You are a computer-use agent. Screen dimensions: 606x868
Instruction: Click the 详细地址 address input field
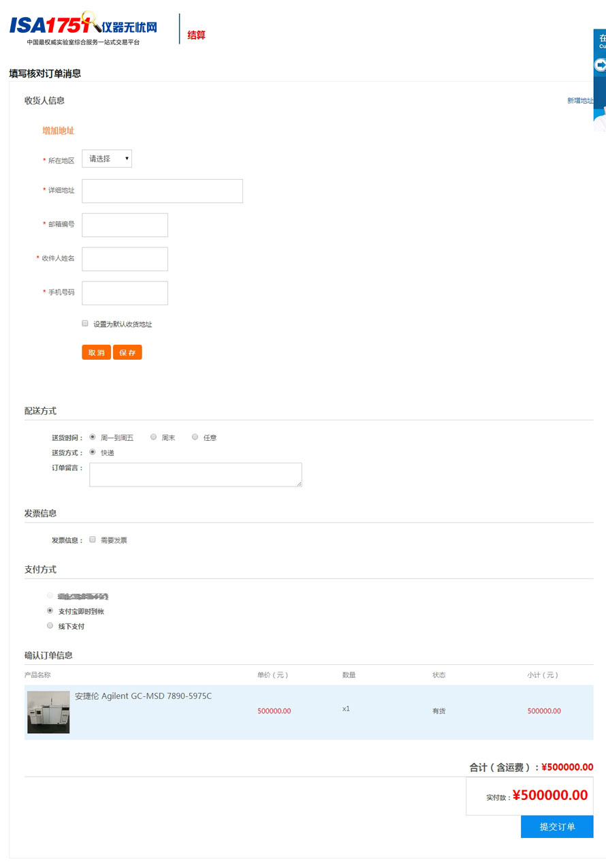pyautogui.click(x=162, y=191)
